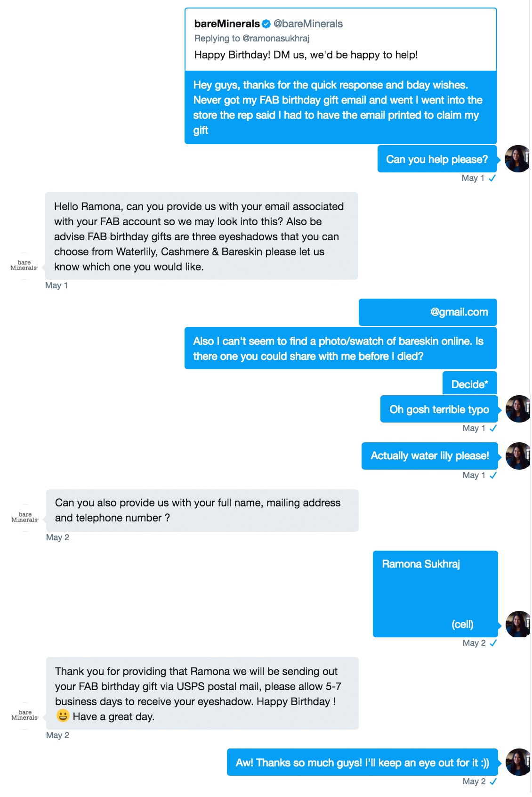Open the @bareMinerals handle link
This screenshot has height=797, width=532.
pyautogui.click(x=308, y=24)
